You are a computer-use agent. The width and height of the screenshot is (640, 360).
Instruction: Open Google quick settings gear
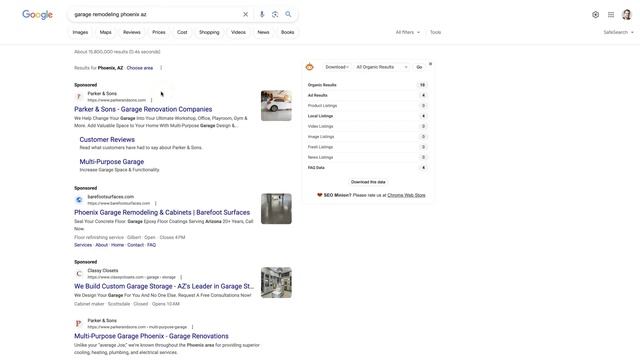point(596,15)
